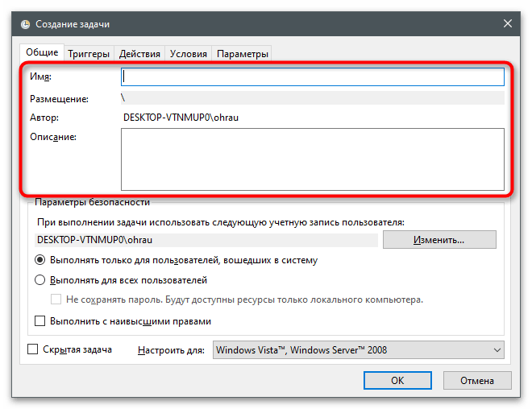Click the Автор: label
Image resolution: width=532 pixels, height=409 pixels.
pyautogui.click(x=44, y=118)
